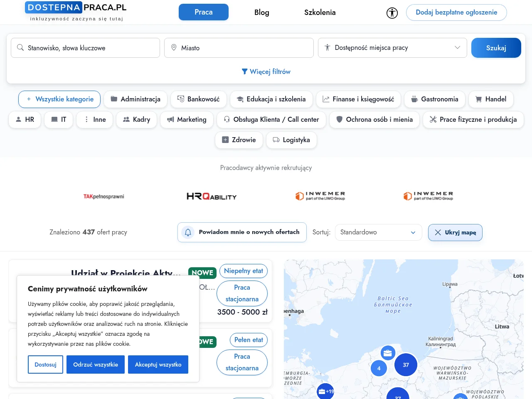
Task: Click the bell icon for job notifications
Action: click(x=188, y=232)
